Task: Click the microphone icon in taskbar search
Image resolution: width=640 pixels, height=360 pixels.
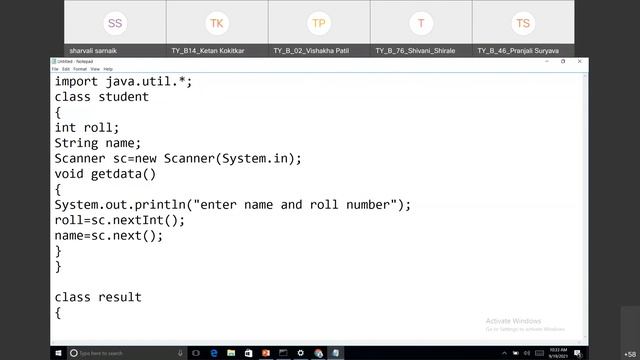Action: [x=180, y=353]
